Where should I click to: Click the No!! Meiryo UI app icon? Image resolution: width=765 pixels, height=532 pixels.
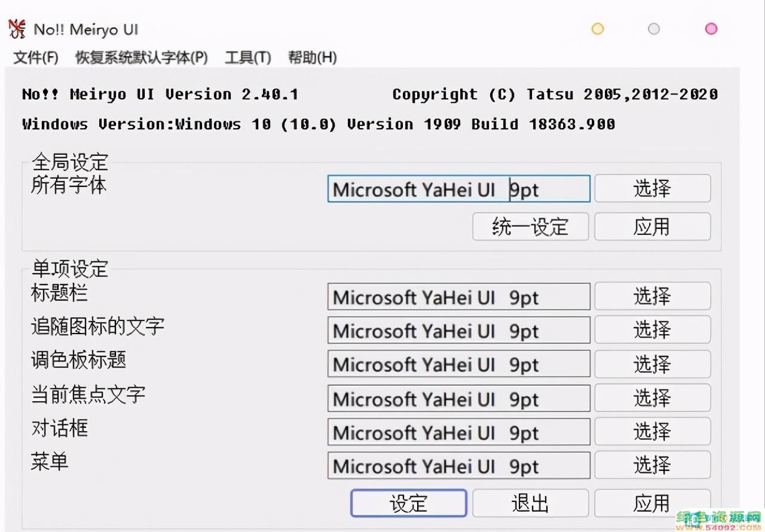pyautogui.click(x=17, y=29)
